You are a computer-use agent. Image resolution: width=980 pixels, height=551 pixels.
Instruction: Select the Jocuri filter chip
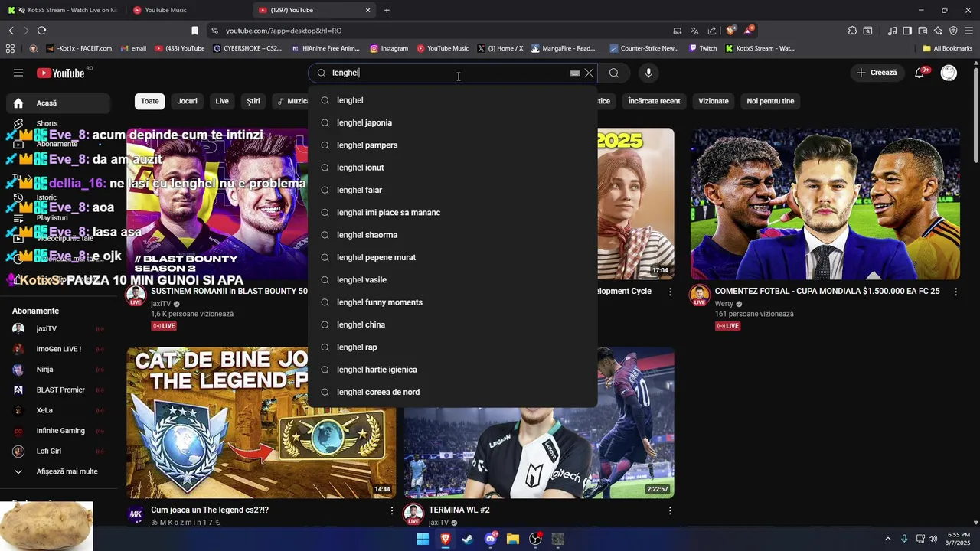(x=187, y=101)
